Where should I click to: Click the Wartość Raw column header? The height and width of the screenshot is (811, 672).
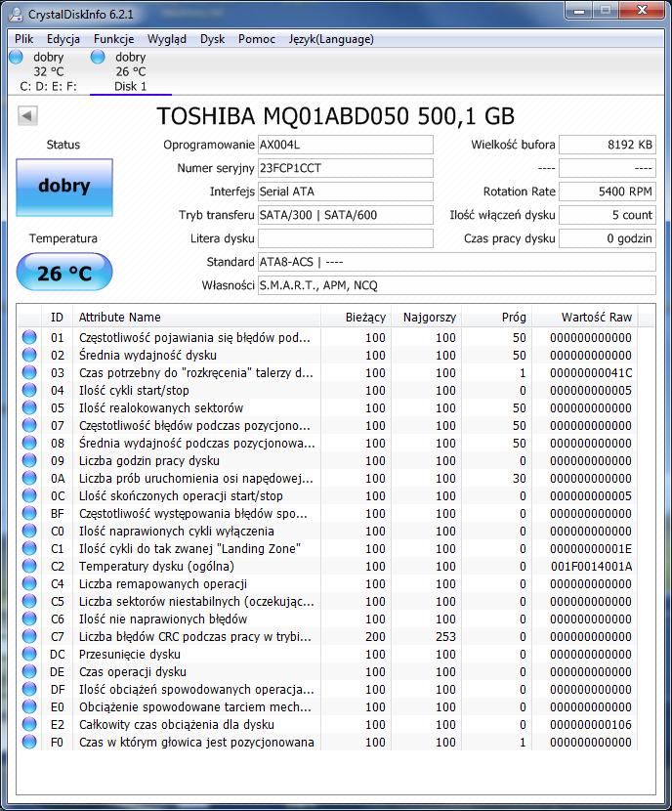point(585,317)
